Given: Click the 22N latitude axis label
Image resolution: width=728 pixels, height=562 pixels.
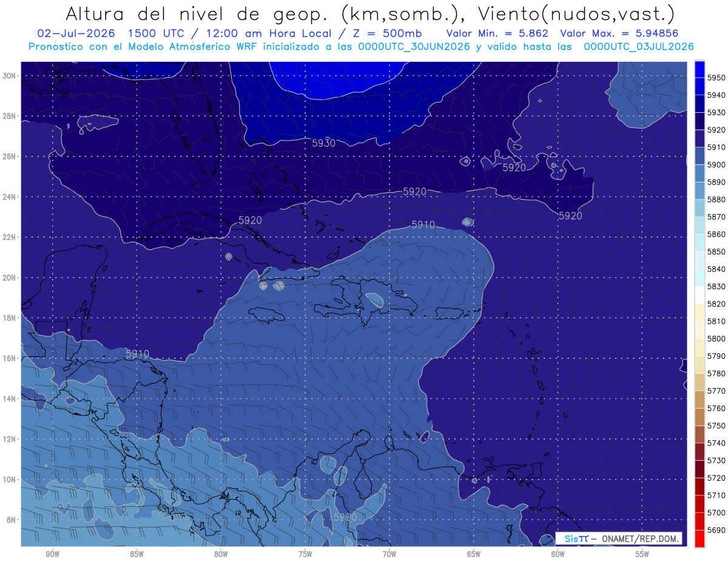Looking at the screenshot, I should 10,237.
